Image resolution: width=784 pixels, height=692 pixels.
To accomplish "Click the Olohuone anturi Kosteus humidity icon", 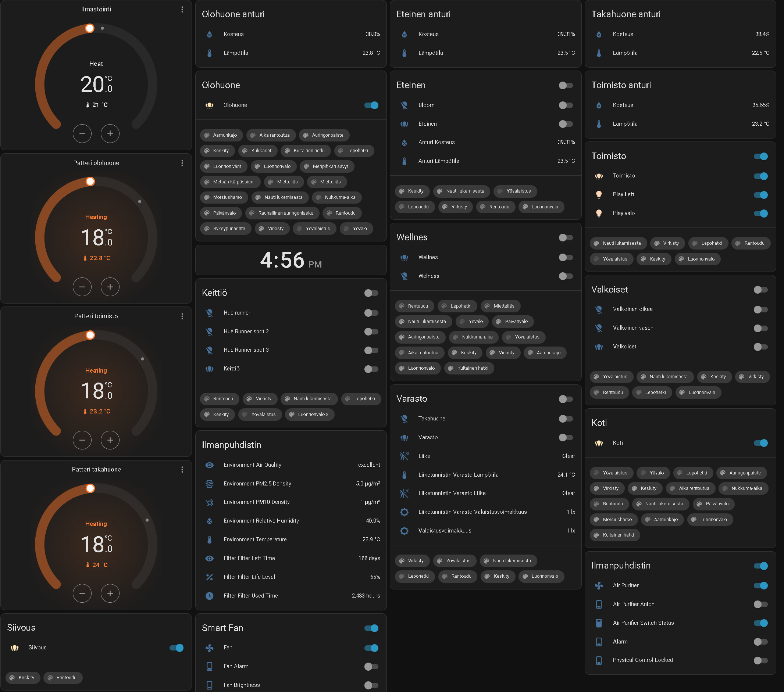I will click(x=210, y=34).
